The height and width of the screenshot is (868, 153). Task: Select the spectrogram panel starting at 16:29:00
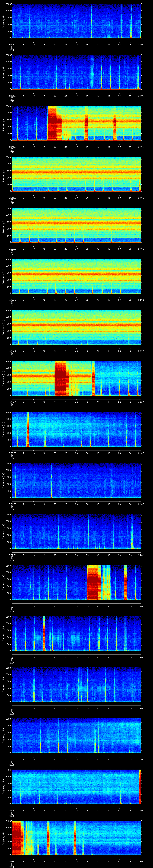(x=76, y=378)
